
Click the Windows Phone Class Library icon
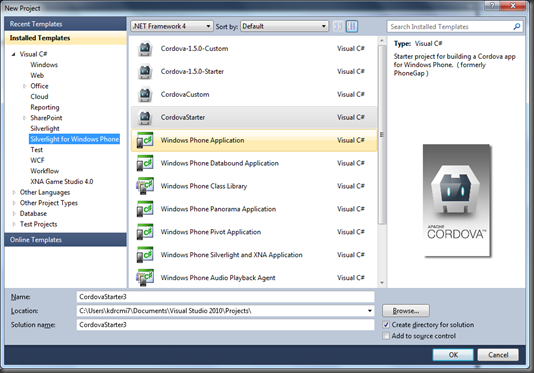pyautogui.click(x=145, y=186)
